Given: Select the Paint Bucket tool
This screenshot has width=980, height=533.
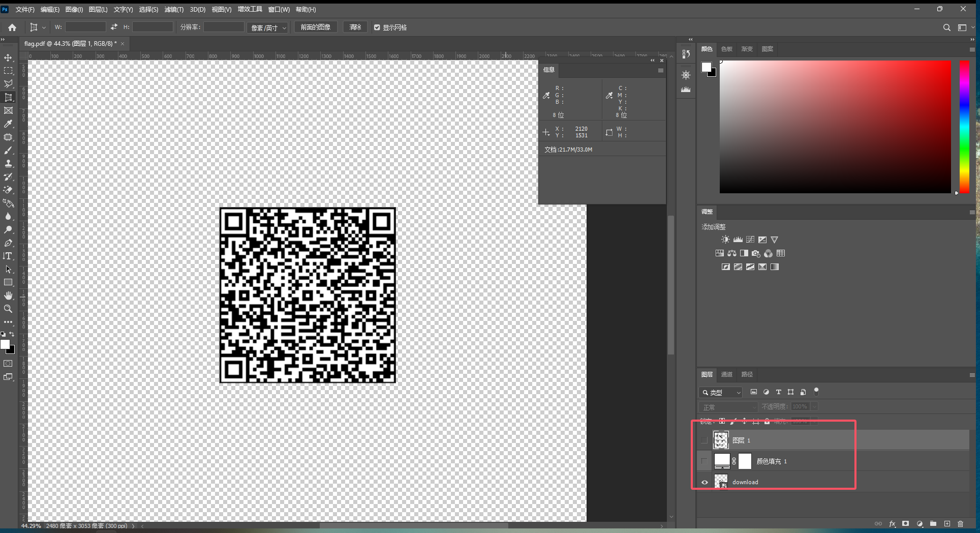Looking at the screenshot, I should [x=8, y=203].
